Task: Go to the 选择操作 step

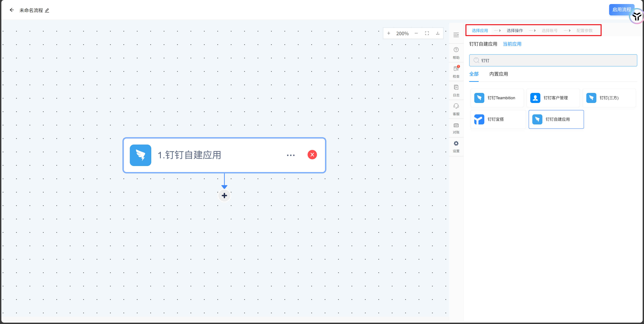Action: 515,31
